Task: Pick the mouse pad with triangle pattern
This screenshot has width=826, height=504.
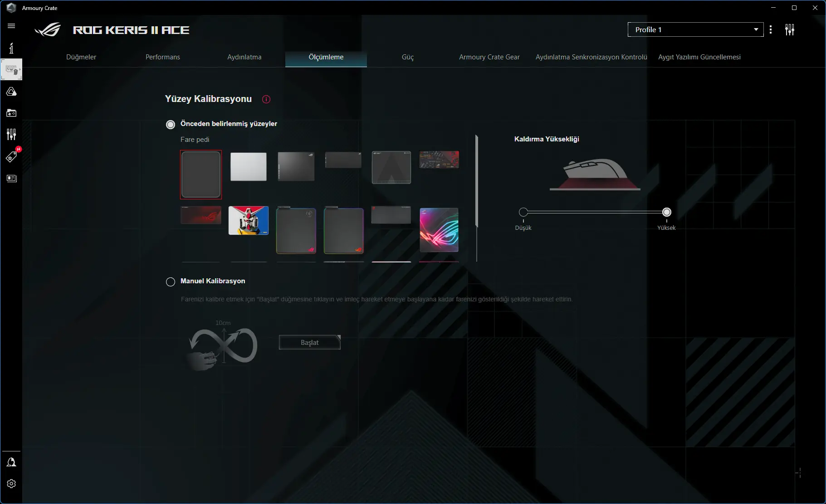Action: click(391, 167)
